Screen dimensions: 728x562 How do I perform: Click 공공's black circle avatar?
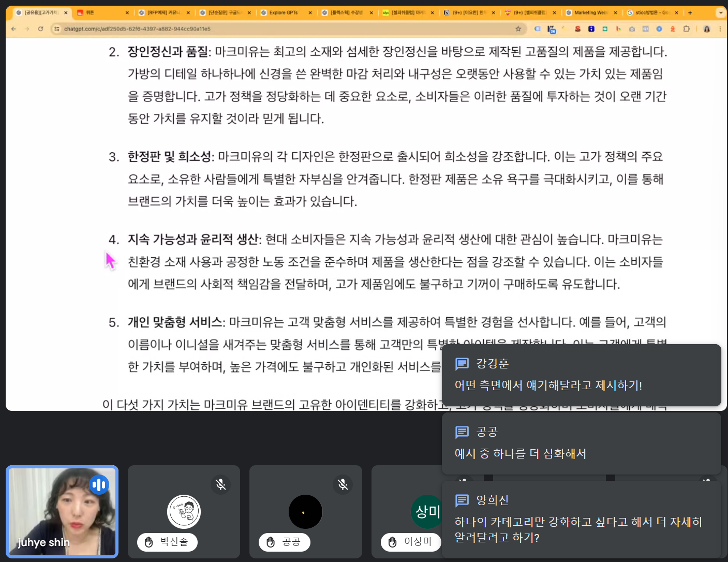305,512
